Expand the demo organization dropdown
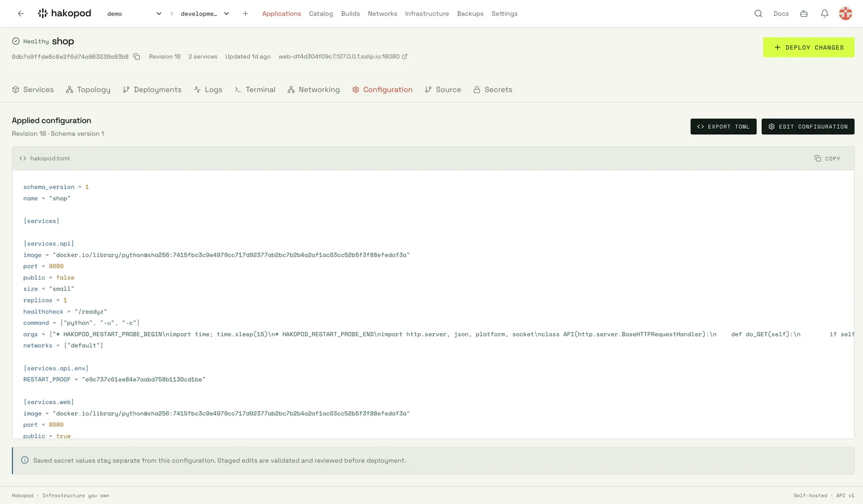The image size is (863, 504). point(134,14)
